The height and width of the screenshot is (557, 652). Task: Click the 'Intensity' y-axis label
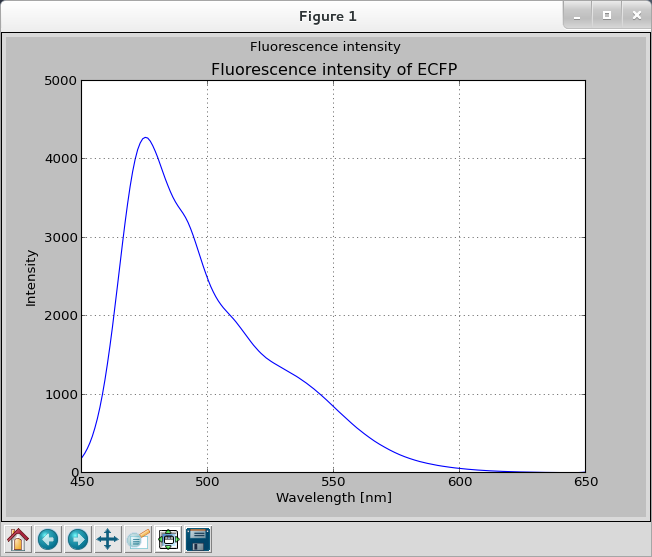31,278
